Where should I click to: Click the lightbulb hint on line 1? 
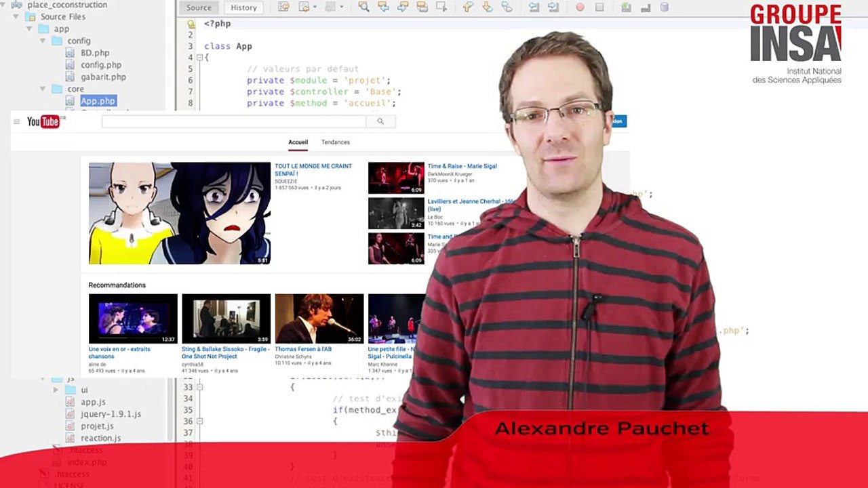(x=191, y=24)
